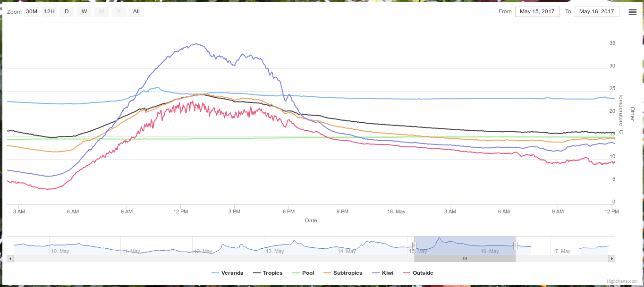644x287 pixels.
Task: Select the 12H zoom range
Action: (49, 12)
